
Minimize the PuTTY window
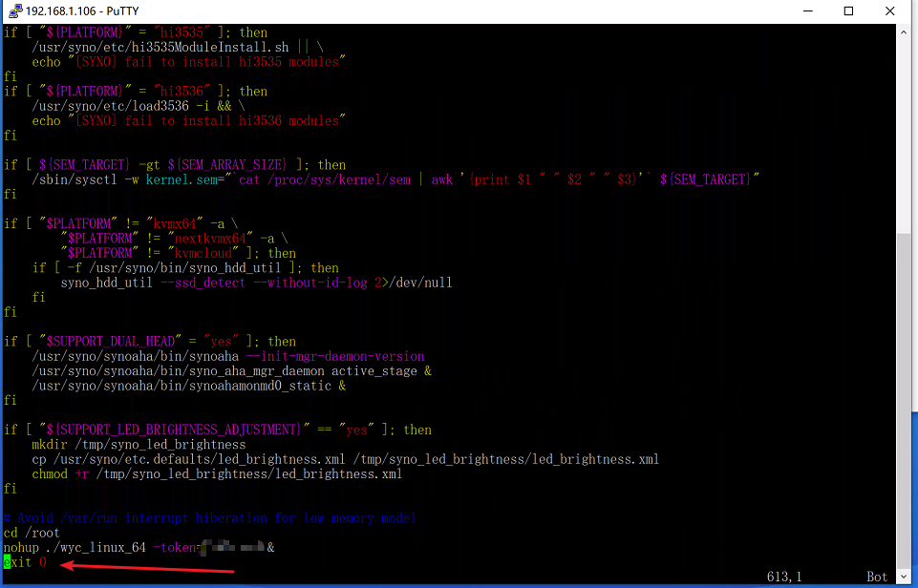click(x=808, y=11)
